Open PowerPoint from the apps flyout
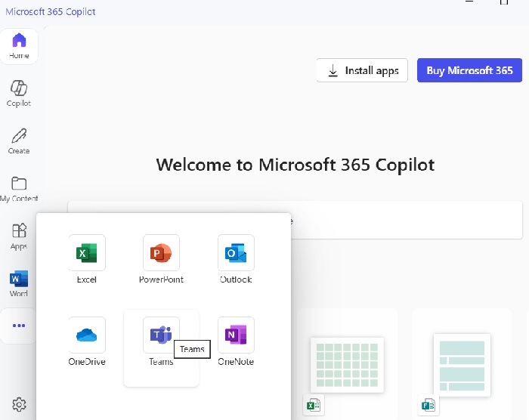 click(161, 259)
